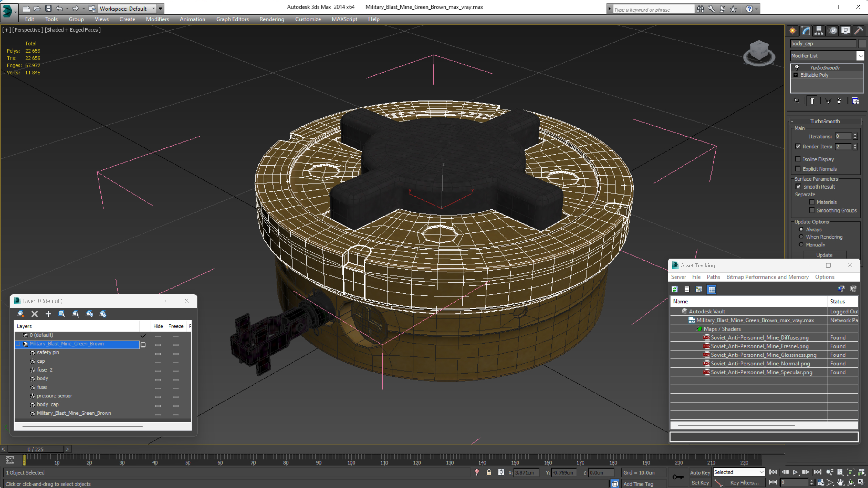Image resolution: width=868 pixels, height=488 pixels.
Task: Open the Modifier List dropdown
Action: coord(860,56)
